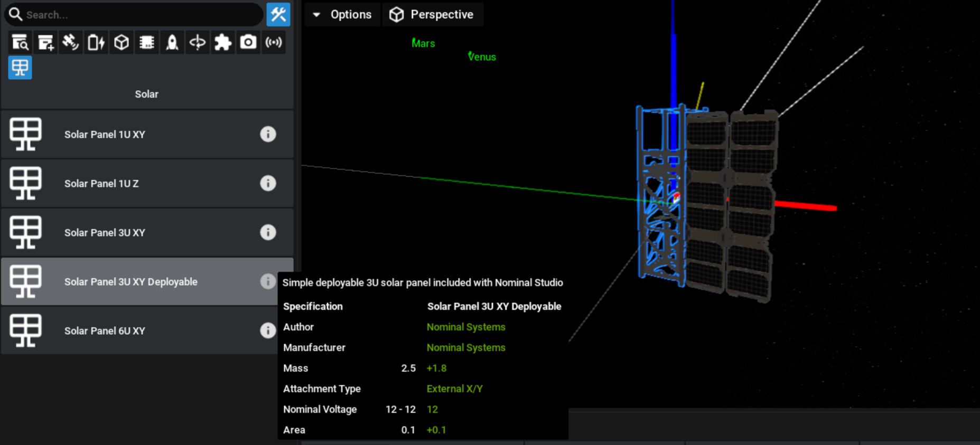Select the radio antenna communications category icon
This screenshot has width=980, height=445.
[x=274, y=42]
